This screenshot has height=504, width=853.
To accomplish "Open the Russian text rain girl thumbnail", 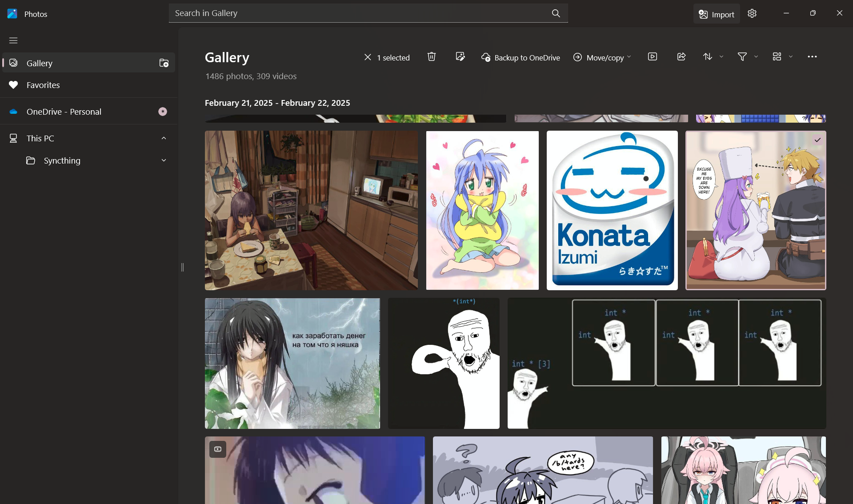I will tap(292, 364).
